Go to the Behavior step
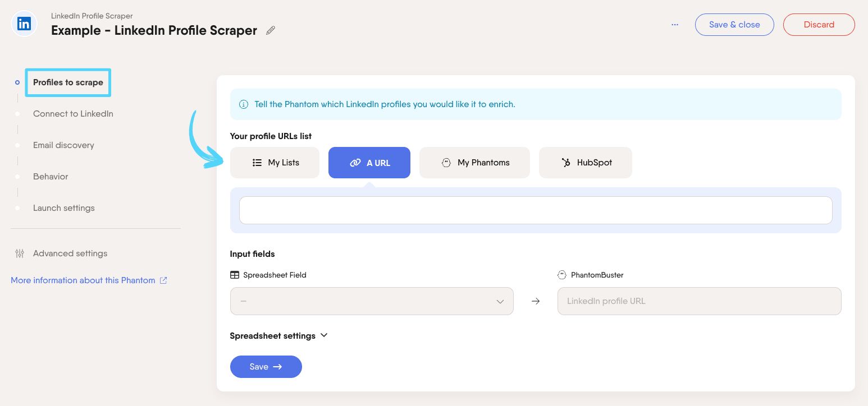The width and height of the screenshot is (868, 406). pyautogui.click(x=51, y=177)
